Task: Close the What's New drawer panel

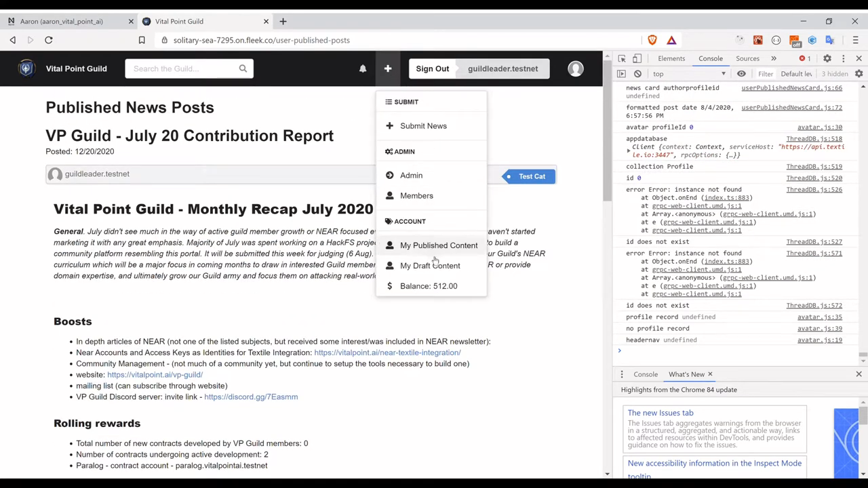Action: tap(859, 374)
